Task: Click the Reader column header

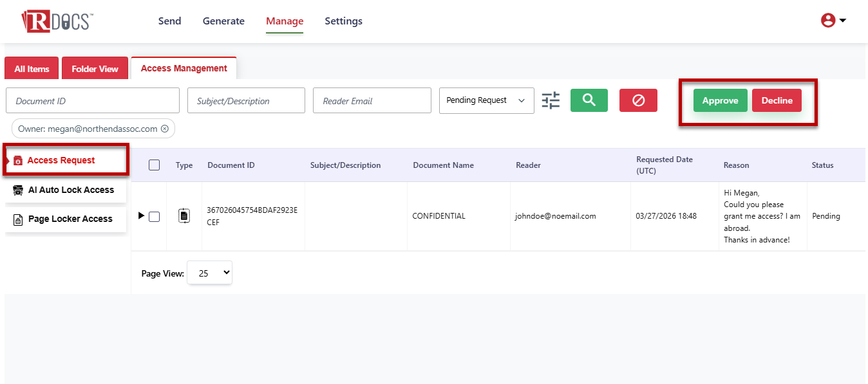Action: [529, 165]
